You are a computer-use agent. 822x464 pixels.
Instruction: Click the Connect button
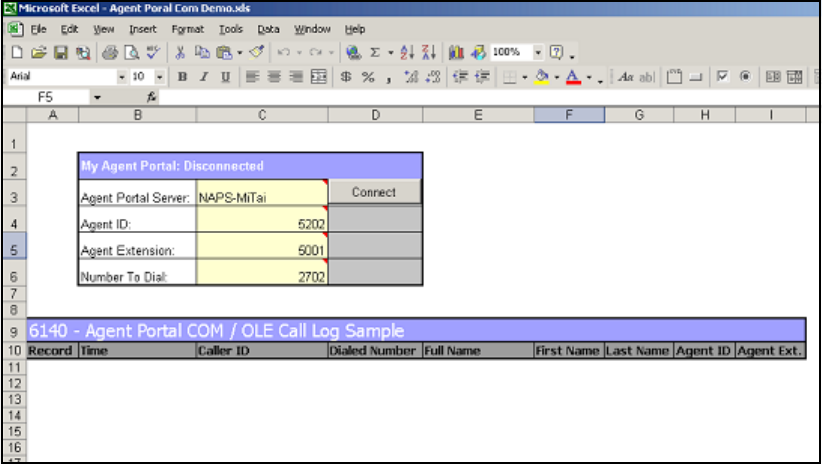374,192
